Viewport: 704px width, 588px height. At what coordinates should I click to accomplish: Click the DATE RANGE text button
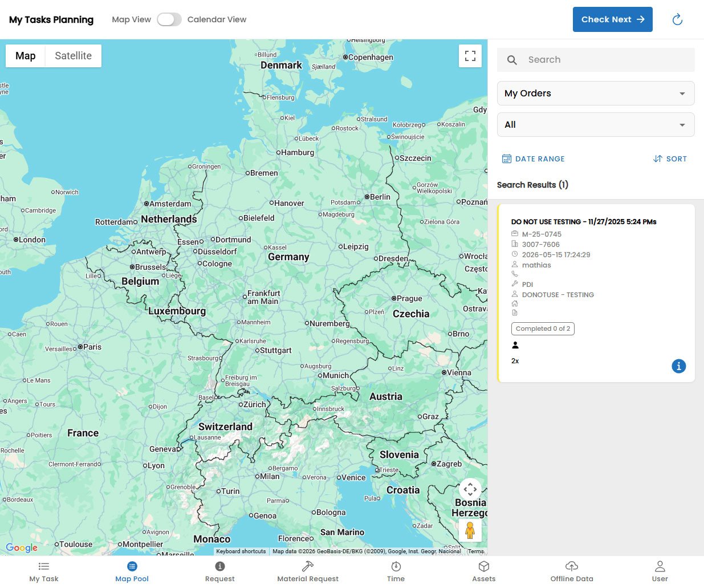point(540,159)
